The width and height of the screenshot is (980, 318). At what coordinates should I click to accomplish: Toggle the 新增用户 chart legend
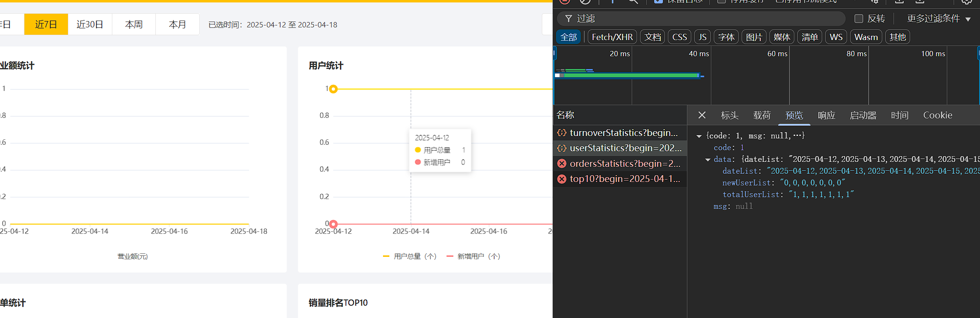point(473,256)
